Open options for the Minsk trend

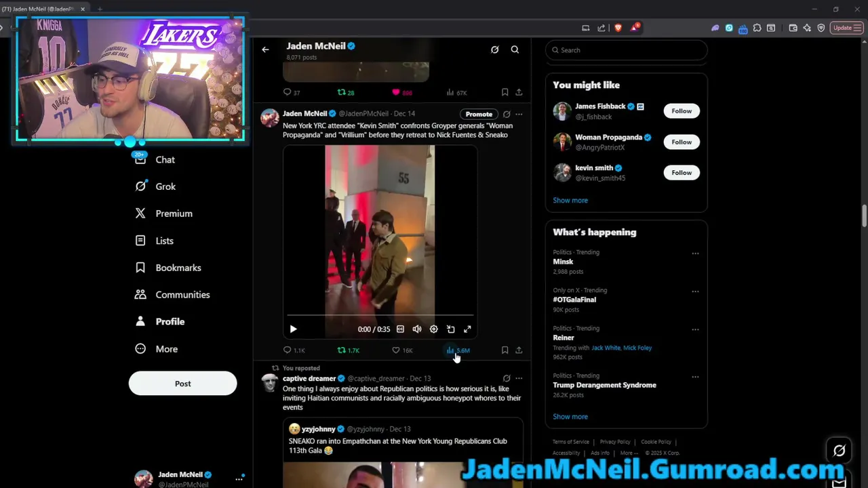pos(695,253)
